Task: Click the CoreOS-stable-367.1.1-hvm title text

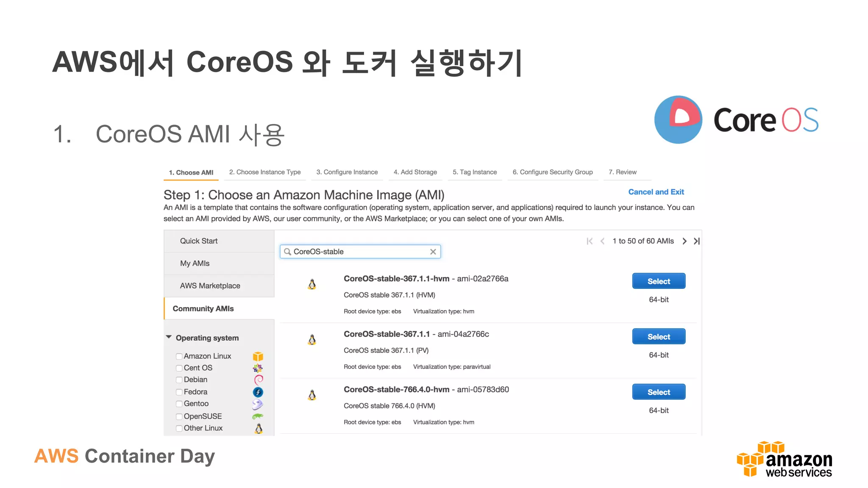Action: point(397,279)
